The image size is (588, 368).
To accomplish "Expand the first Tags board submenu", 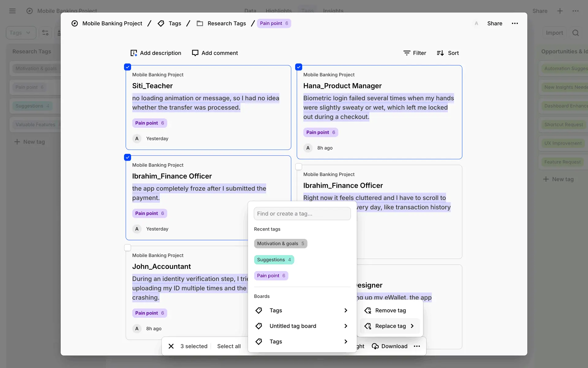I will click(x=345, y=310).
